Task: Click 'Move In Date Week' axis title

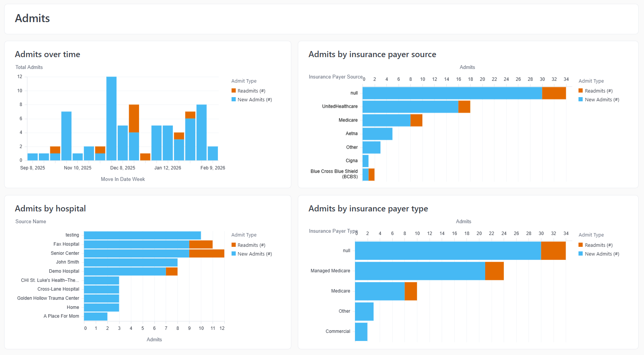Action: (123, 179)
